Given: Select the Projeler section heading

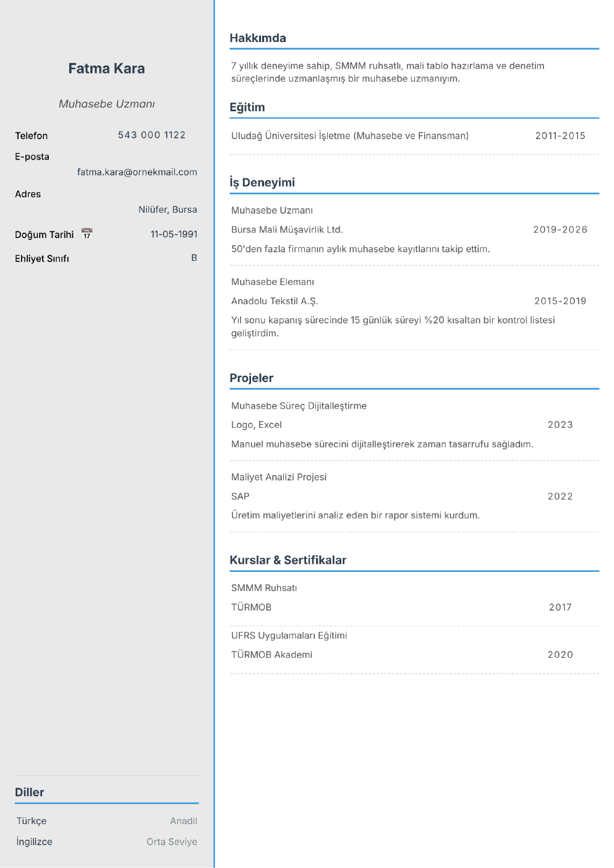Looking at the screenshot, I should click(252, 378).
